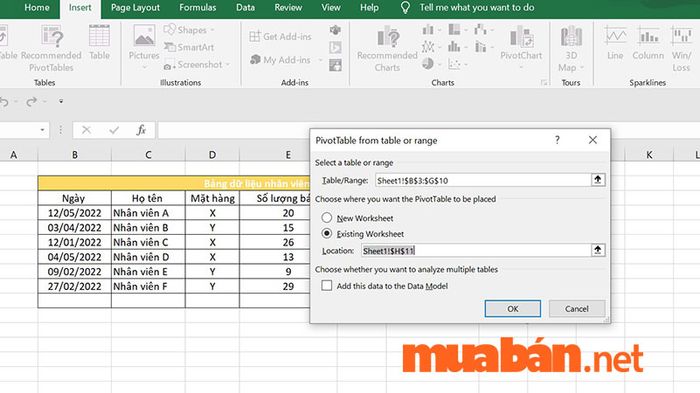Insert a pie or doughnut chart

[x=428, y=64]
